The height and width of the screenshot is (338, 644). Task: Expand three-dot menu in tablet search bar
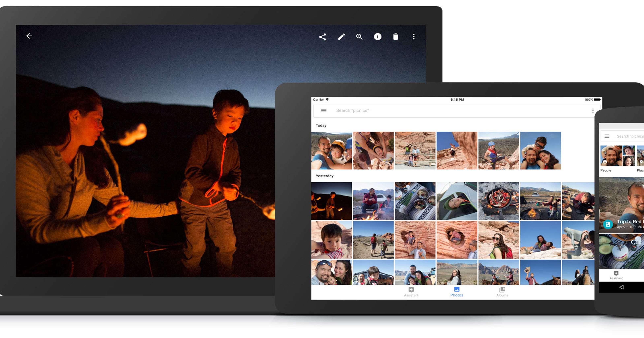[x=593, y=110]
